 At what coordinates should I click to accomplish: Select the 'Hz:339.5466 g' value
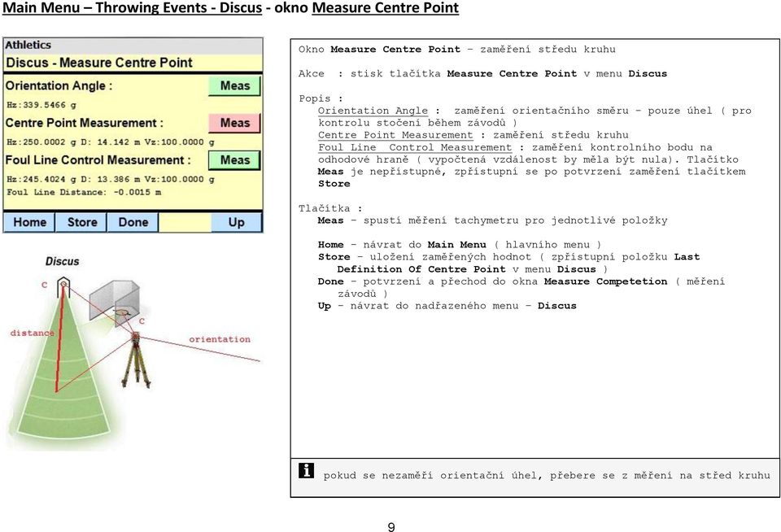(41, 105)
